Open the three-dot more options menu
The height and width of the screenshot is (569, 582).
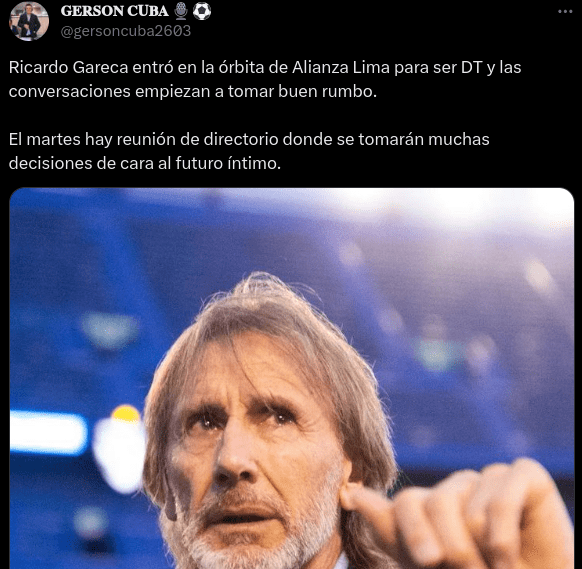point(565,12)
